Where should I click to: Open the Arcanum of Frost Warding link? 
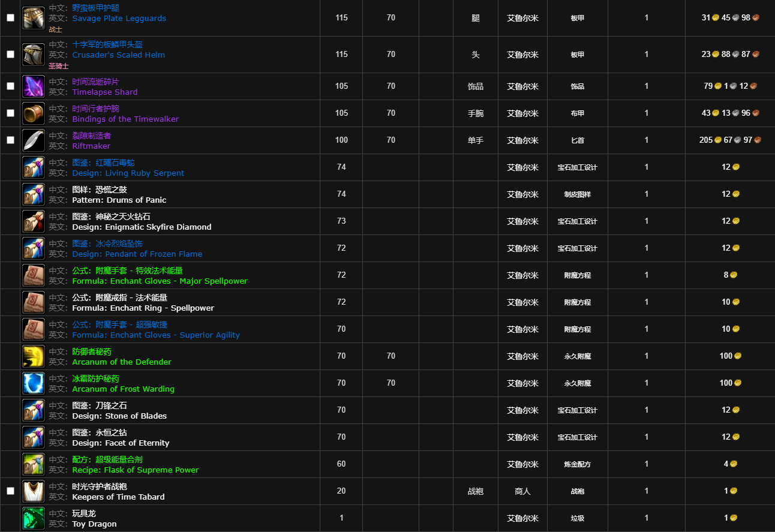pos(123,389)
